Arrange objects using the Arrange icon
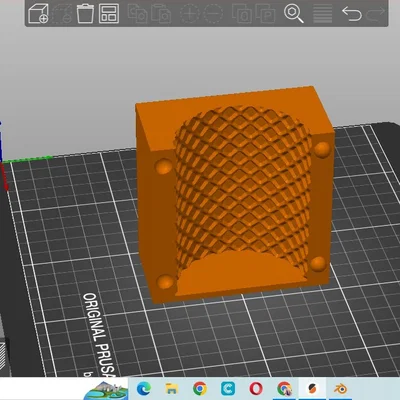Image resolution: width=400 pixels, height=400 pixels. 109,13
